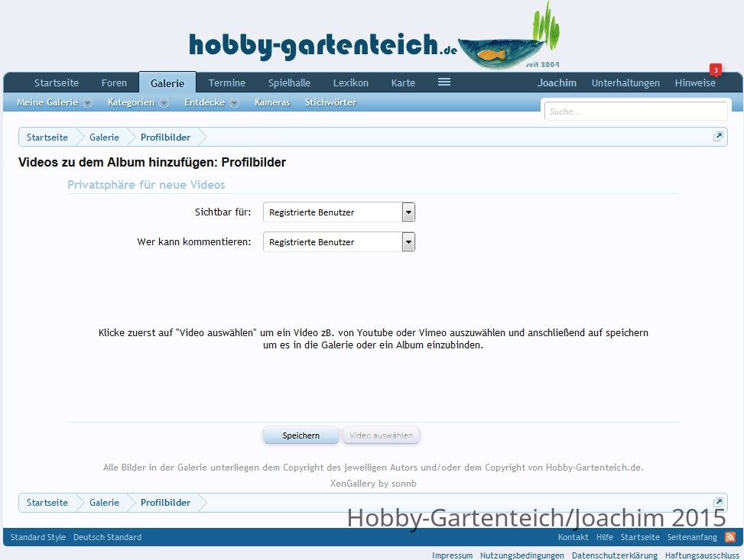Click Meine Galerie in the sub-navigation
The height and width of the screenshot is (560, 744).
[x=47, y=102]
